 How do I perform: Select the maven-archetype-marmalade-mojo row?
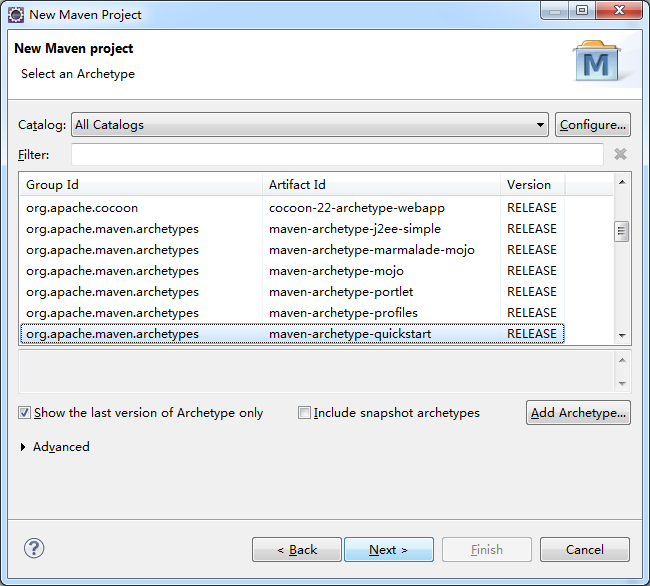(292, 250)
